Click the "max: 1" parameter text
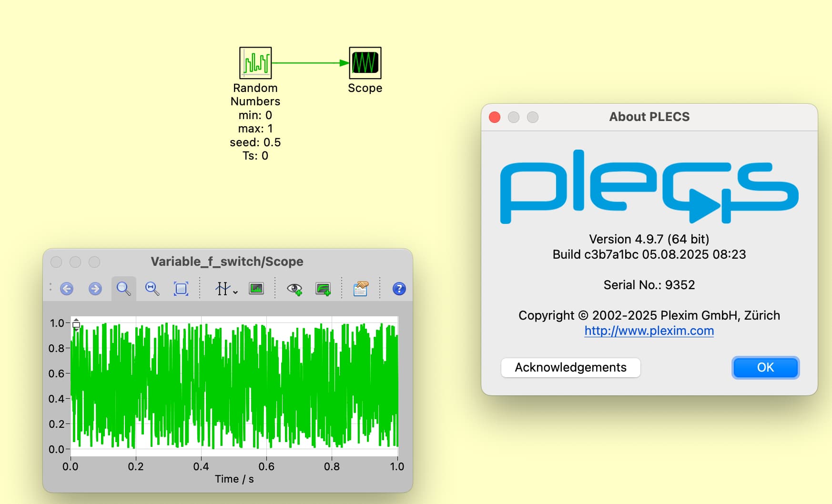Viewport: 832px width, 504px height. pyautogui.click(x=255, y=129)
